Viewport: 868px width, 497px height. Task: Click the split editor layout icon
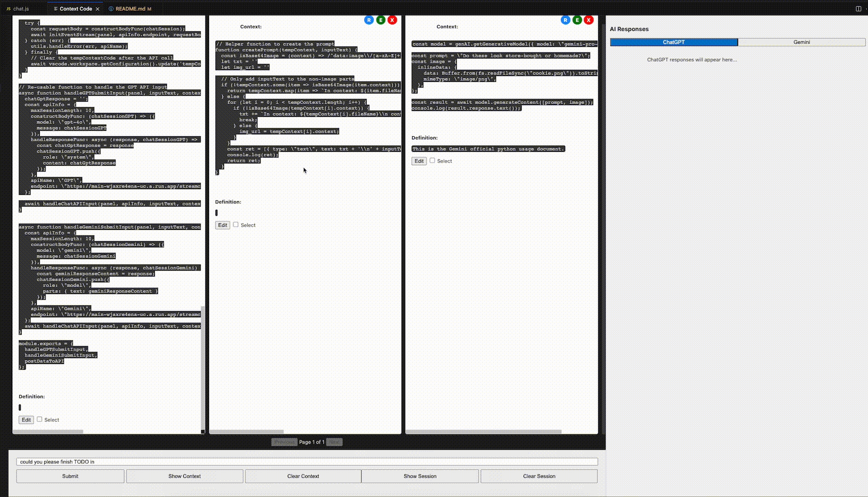858,9
